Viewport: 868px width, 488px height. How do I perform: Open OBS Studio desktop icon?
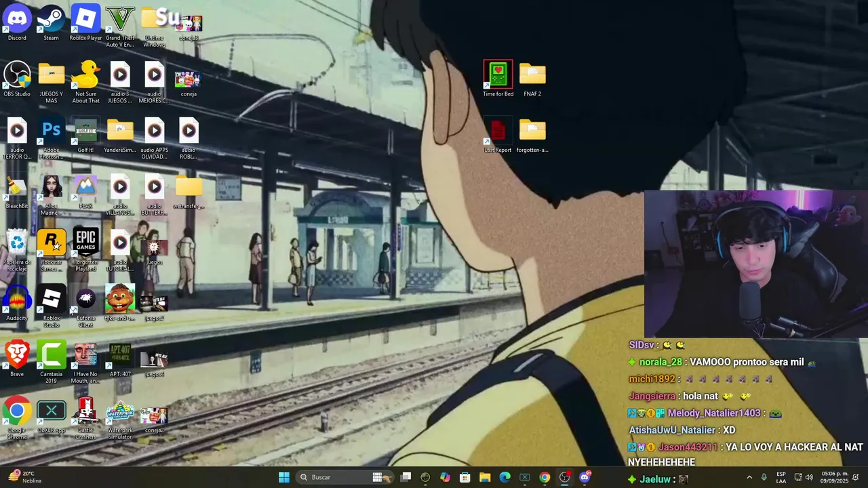tap(17, 79)
